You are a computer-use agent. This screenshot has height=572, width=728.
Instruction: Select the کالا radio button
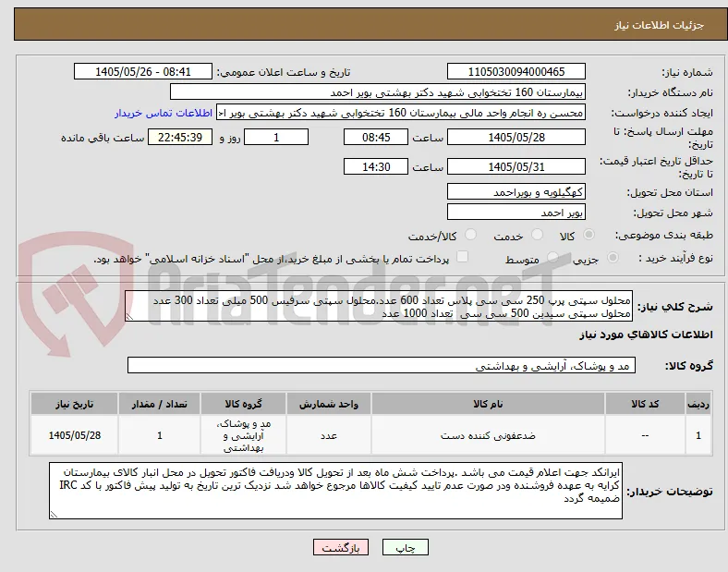(588, 235)
